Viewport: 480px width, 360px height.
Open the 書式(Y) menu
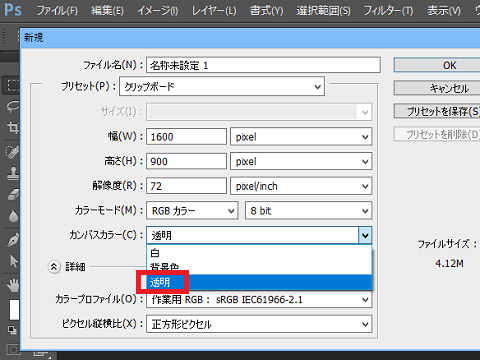click(x=267, y=11)
